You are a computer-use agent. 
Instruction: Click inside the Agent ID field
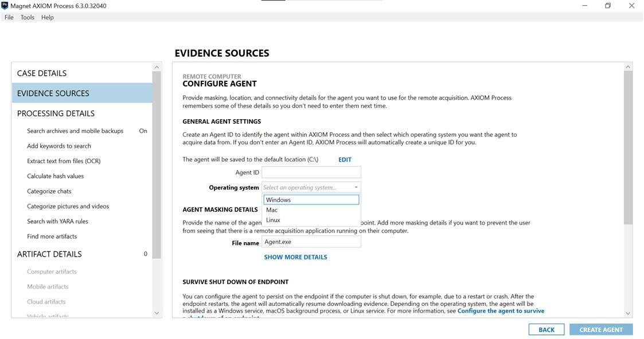(311, 172)
